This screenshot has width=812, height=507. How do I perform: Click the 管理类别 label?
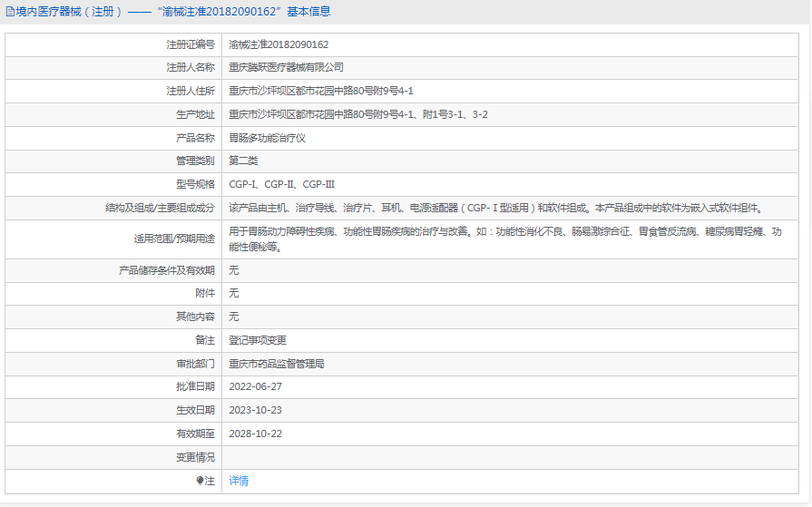pyautogui.click(x=195, y=161)
